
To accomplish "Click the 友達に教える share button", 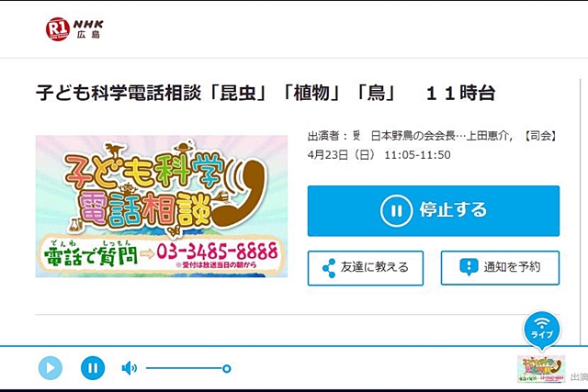I will 366,268.
